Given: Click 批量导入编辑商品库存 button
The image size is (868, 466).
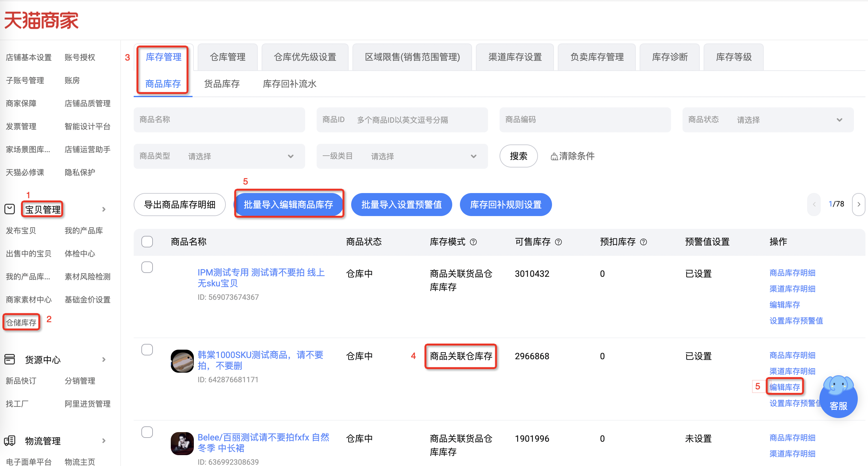Looking at the screenshot, I should pos(288,204).
